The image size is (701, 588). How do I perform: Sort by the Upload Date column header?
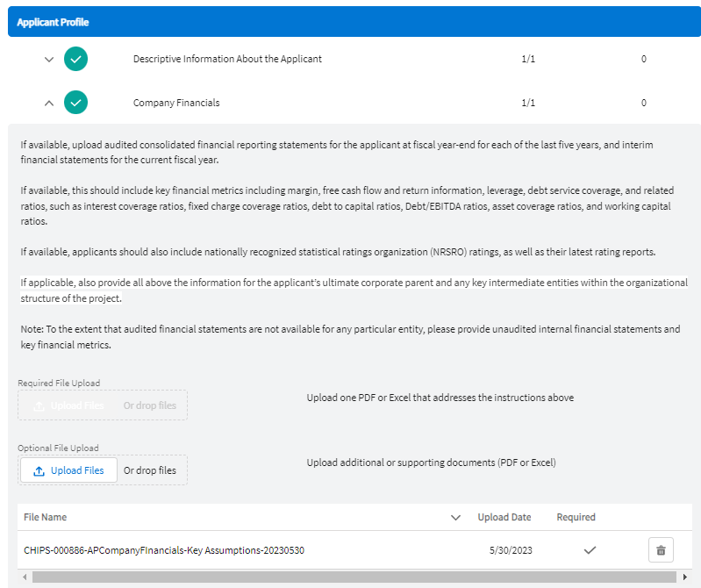504,518
